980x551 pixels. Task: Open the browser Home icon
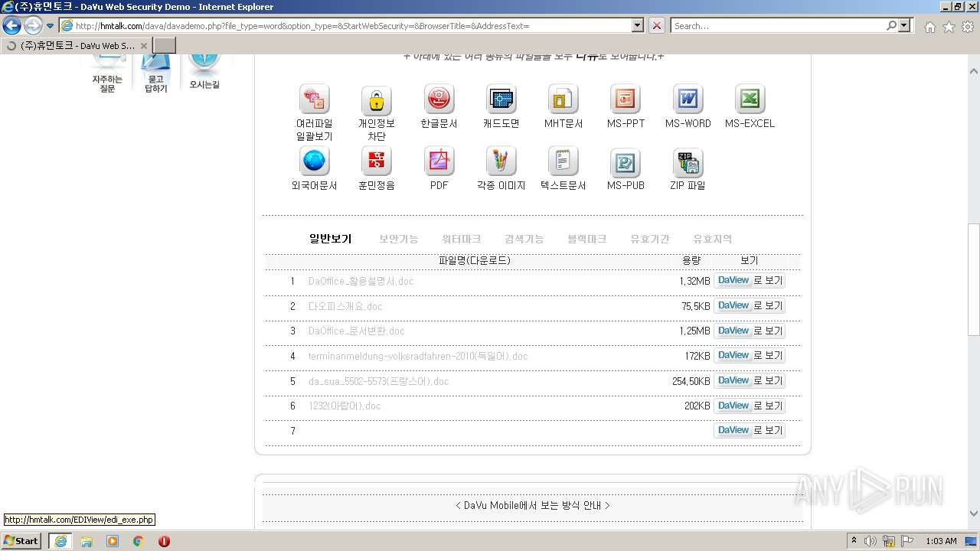(929, 27)
